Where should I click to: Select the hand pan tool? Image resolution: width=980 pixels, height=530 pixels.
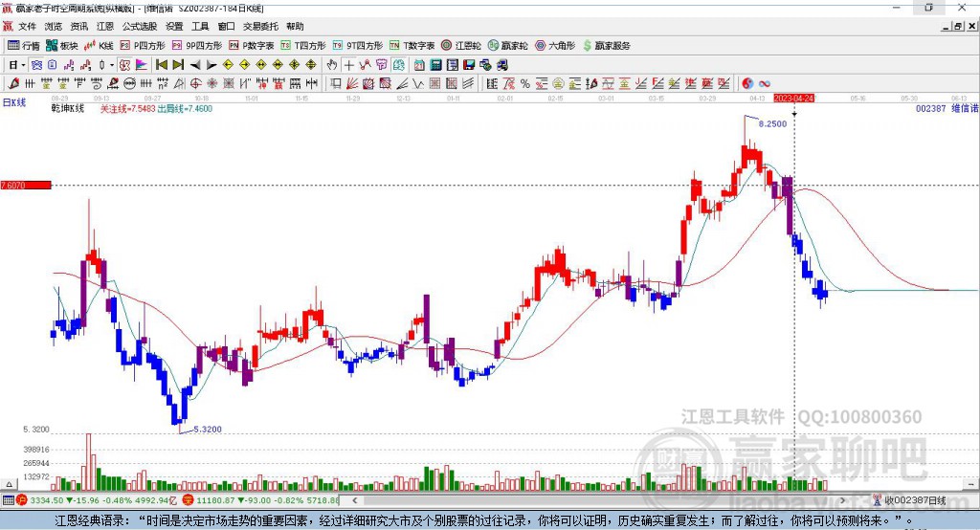(332, 65)
